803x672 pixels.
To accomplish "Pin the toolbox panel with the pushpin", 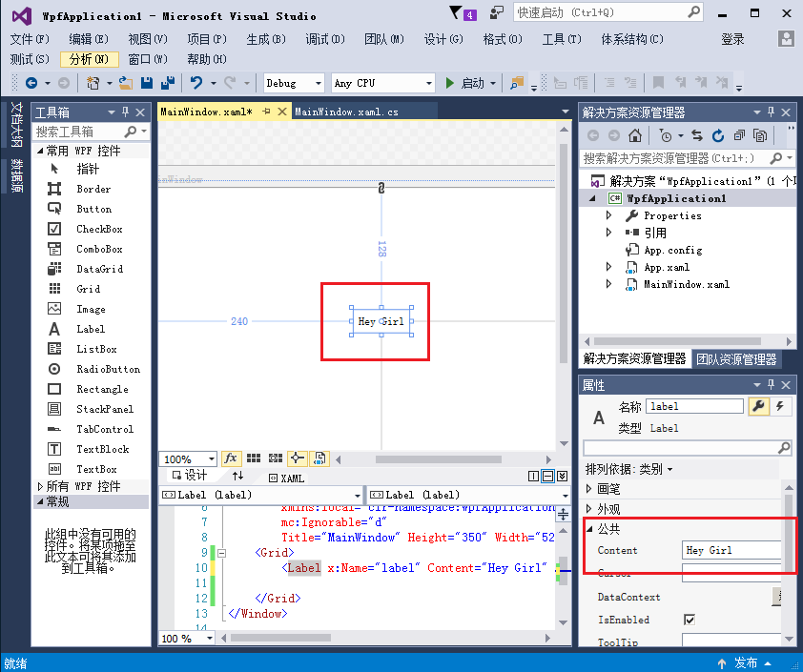I will pos(126,112).
